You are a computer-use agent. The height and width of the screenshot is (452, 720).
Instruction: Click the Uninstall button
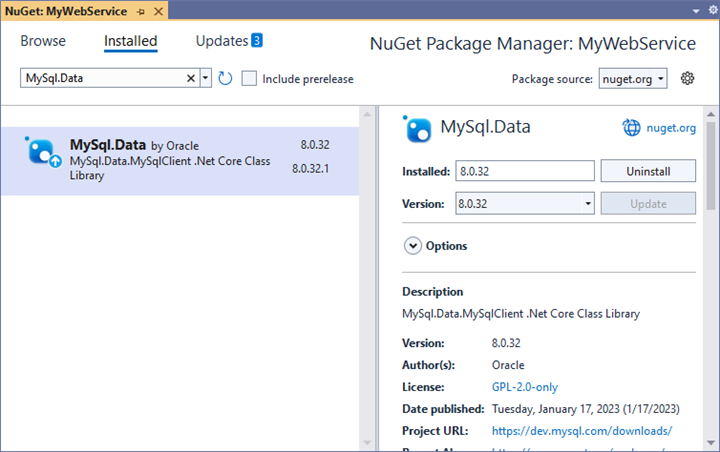[x=647, y=171]
